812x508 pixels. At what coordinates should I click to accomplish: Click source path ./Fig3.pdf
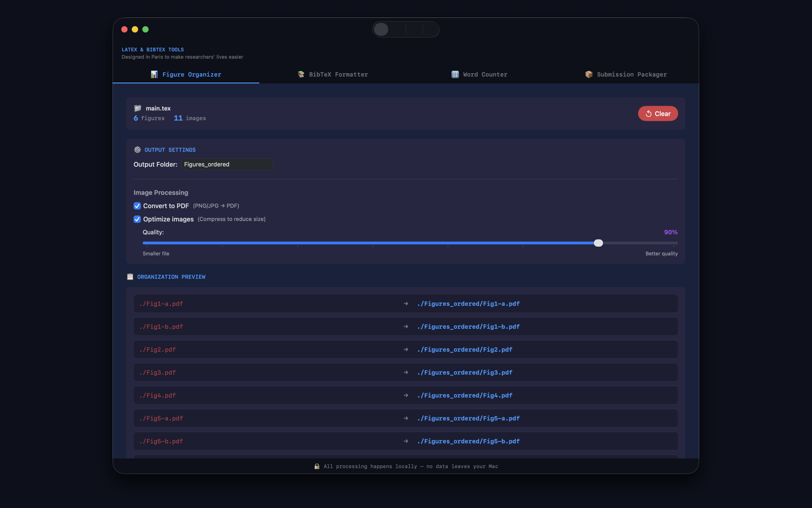click(157, 372)
